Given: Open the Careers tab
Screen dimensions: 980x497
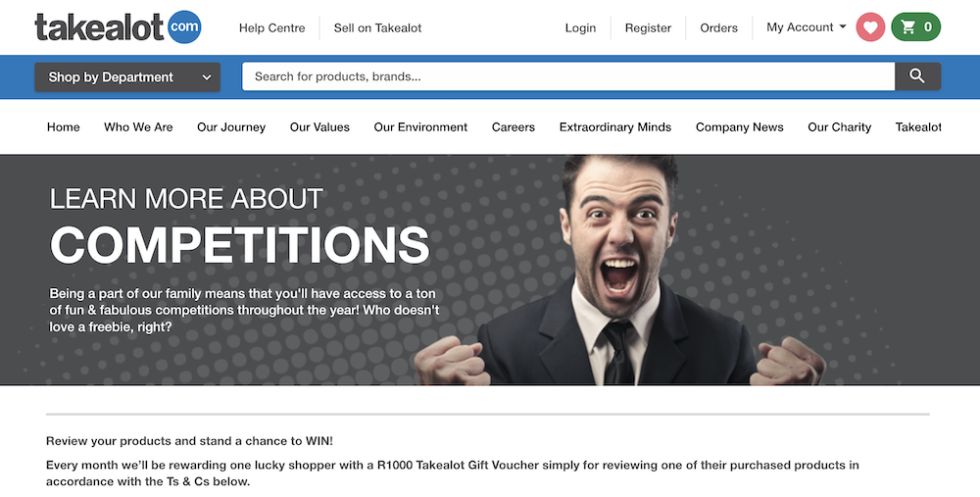Looking at the screenshot, I should (514, 126).
